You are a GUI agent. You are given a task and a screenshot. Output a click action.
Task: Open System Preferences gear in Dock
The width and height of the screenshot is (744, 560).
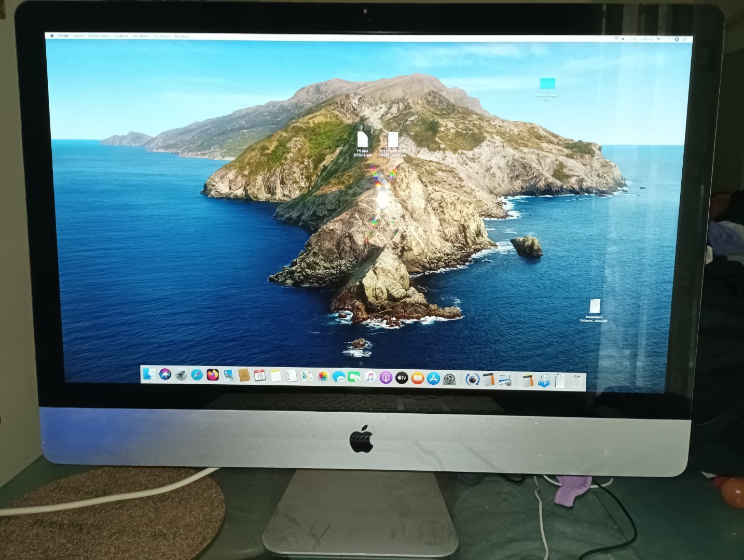(x=449, y=379)
